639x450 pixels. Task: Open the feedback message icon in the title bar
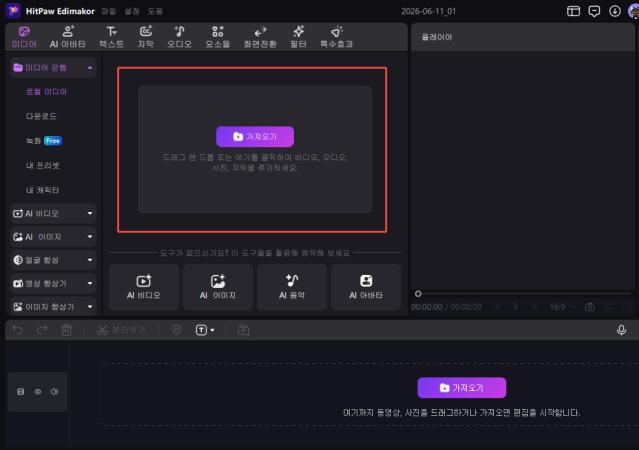coord(594,11)
